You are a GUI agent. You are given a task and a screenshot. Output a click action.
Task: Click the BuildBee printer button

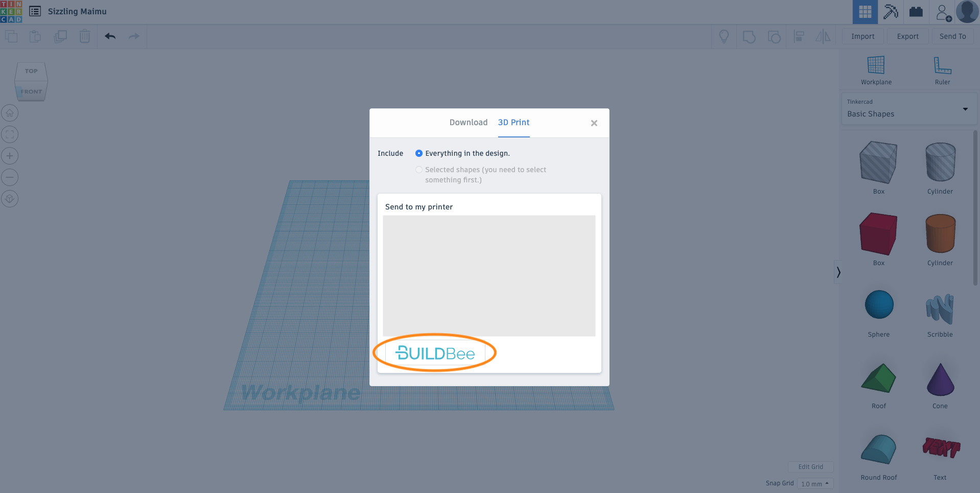(435, 353)
